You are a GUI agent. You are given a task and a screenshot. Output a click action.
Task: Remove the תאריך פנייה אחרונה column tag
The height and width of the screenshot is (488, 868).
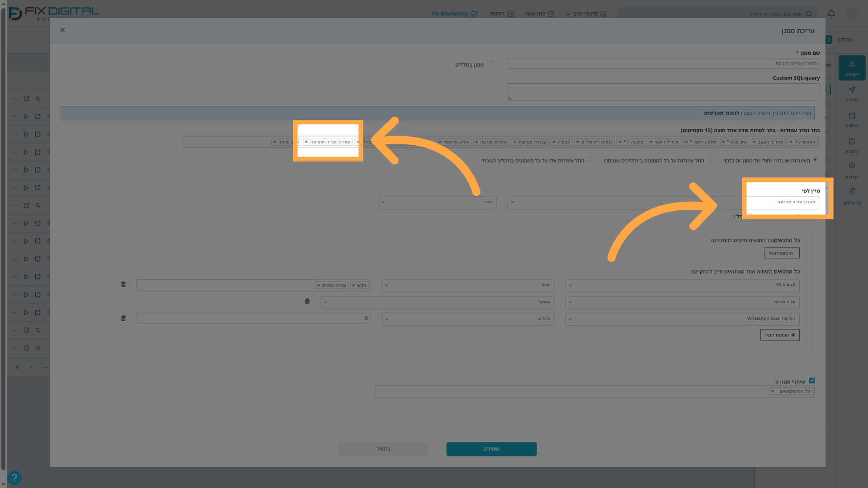point(307,142)
